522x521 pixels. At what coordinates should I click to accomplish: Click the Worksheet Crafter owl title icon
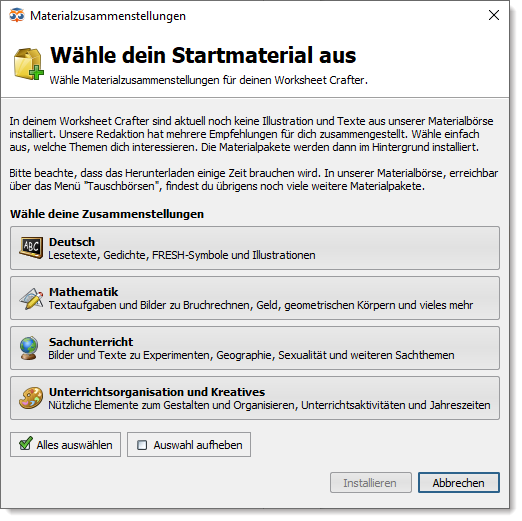17,15
